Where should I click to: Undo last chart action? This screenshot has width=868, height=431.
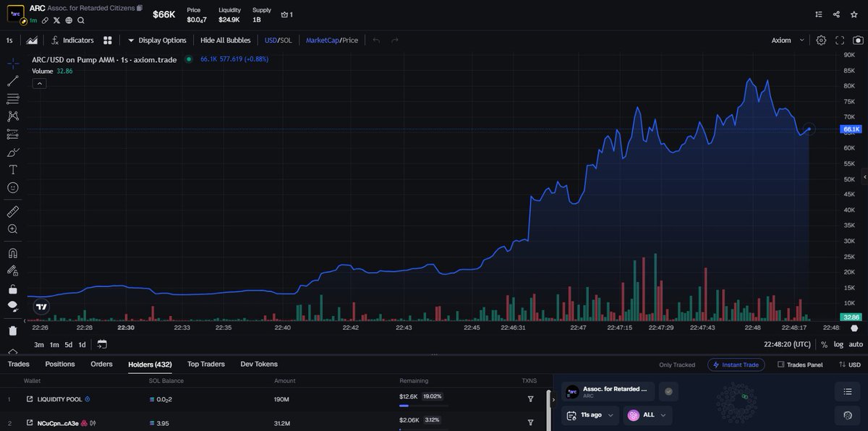[x=376, y=40]
